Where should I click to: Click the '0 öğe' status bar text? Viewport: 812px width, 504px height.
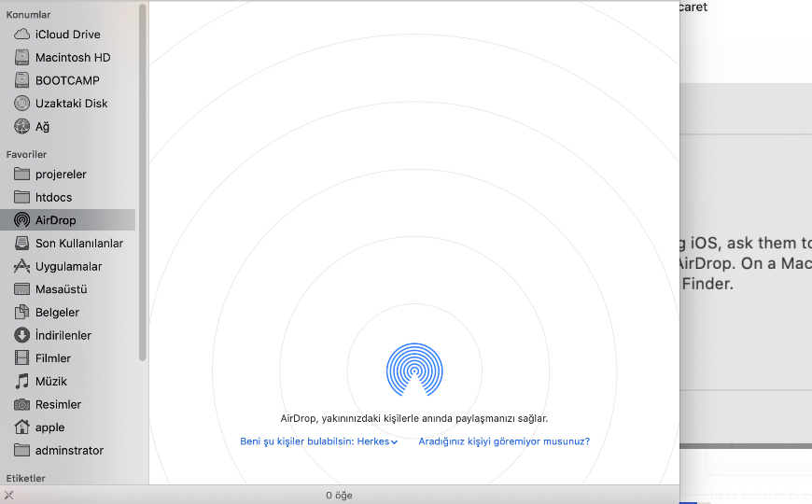[x=339, y=496]
